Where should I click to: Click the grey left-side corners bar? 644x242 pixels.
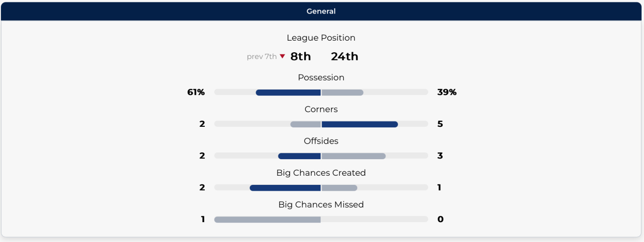[x=306, y=124]
